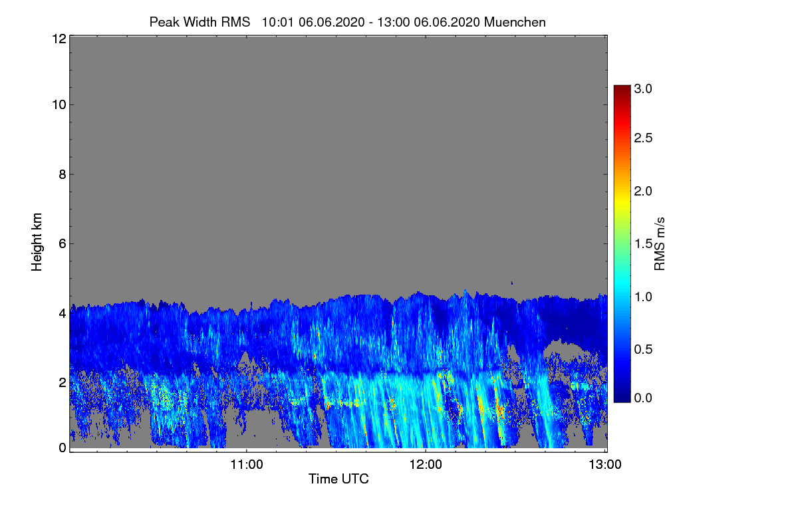Viewport: 798px width, 532px height.
Task: Click the height tick label '12'
Action: point(58,39)
